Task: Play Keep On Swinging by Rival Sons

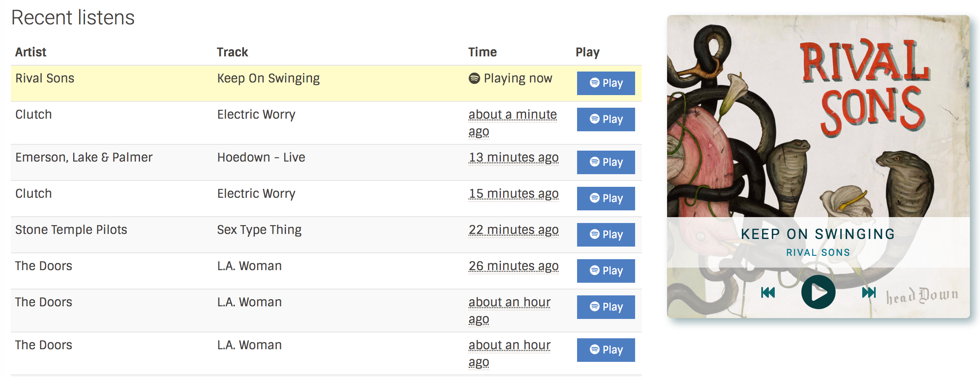Action: (606, 83)
